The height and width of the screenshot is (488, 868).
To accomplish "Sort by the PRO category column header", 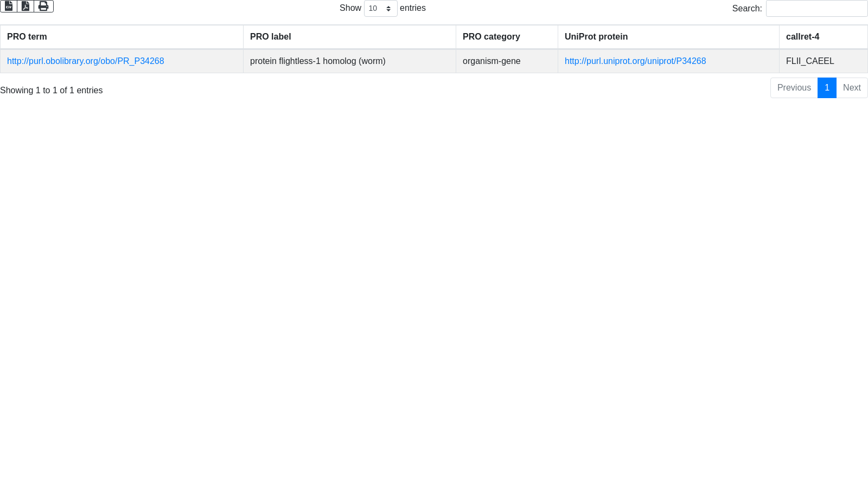I will coord(491,37).
